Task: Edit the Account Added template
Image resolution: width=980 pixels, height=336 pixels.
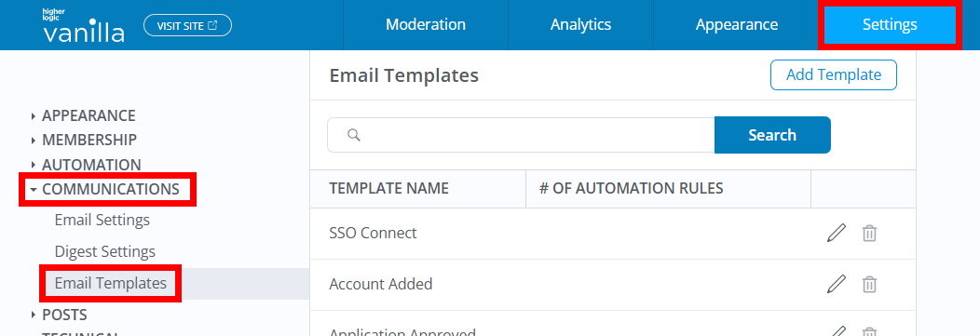Action: click(x=837, y=284)
